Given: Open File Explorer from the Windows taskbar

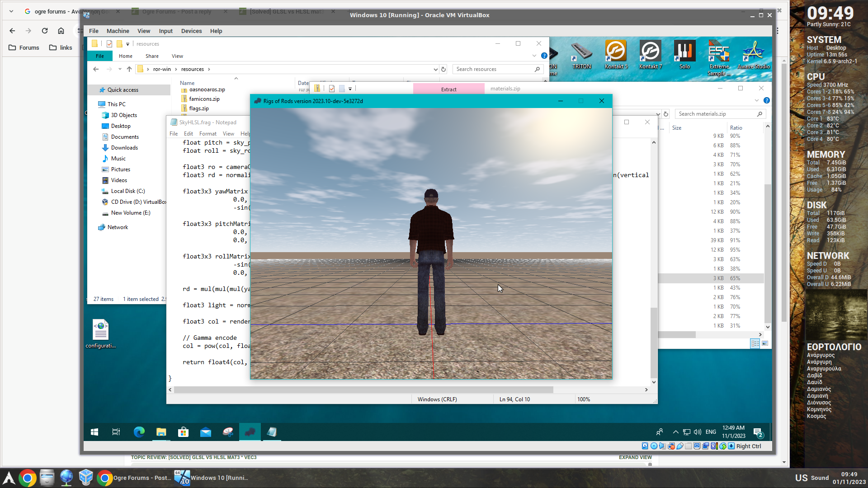Looking at the screenshot, I should (161, 432).
